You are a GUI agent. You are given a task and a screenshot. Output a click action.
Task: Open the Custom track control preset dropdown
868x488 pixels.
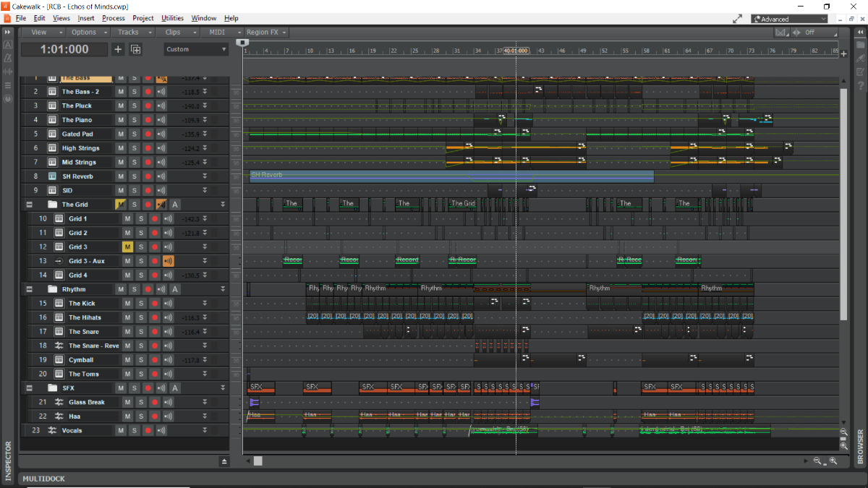tap(195, 49)
